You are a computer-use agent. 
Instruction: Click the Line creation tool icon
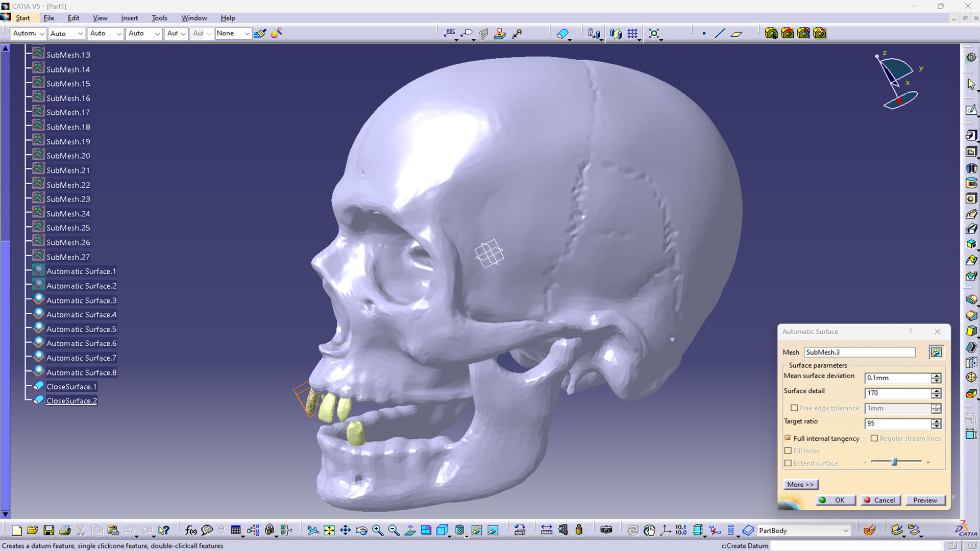tap(720, 34)
